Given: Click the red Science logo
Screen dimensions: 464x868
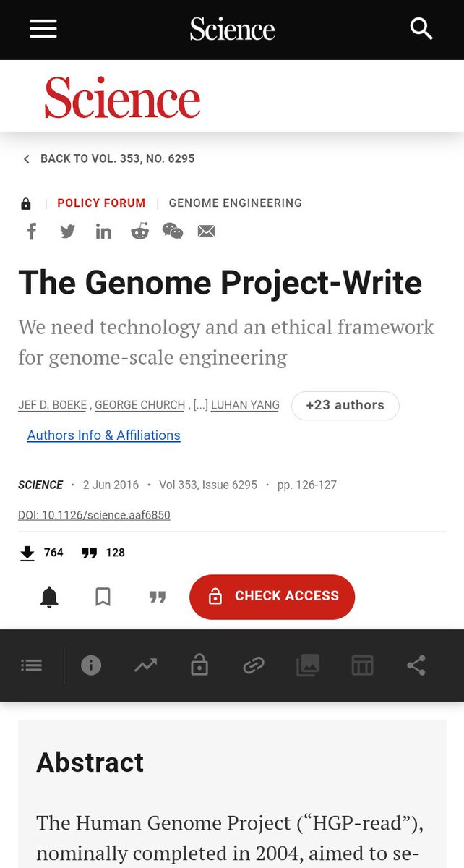Looking at the screenshot, I should tap(123, 98).
